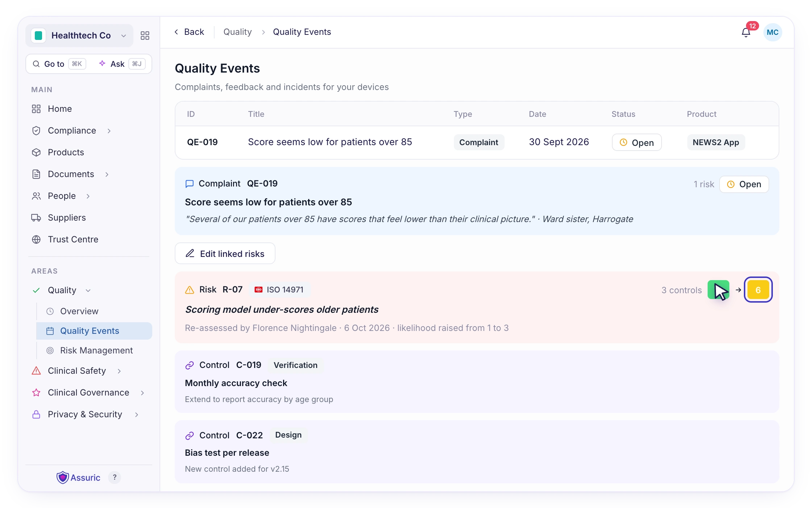This screenshot has height=508, width=812.
Task: Click the Open status badge on complaint card
Action: [744, 184]
